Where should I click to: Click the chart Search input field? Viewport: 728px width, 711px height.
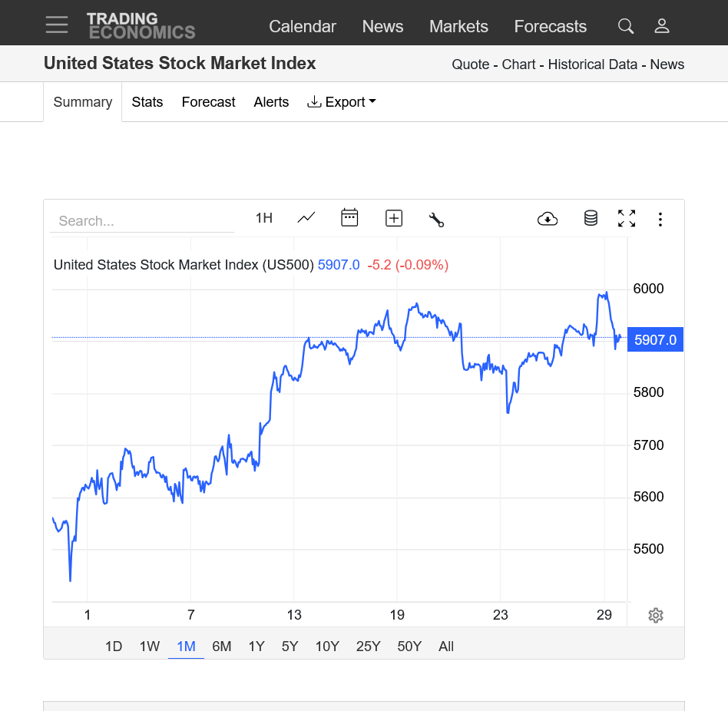point(142,221)
